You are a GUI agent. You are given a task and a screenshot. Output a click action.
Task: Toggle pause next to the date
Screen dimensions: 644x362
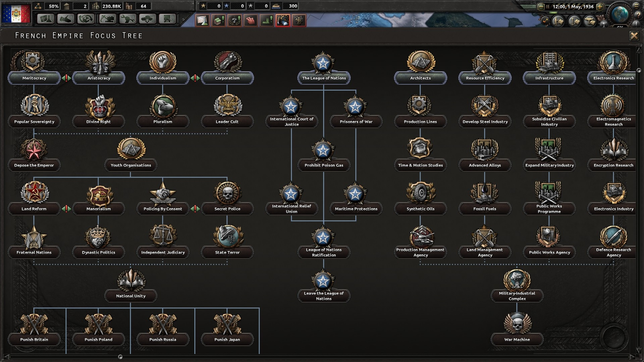pyautogui.click(x=548, y=7)
